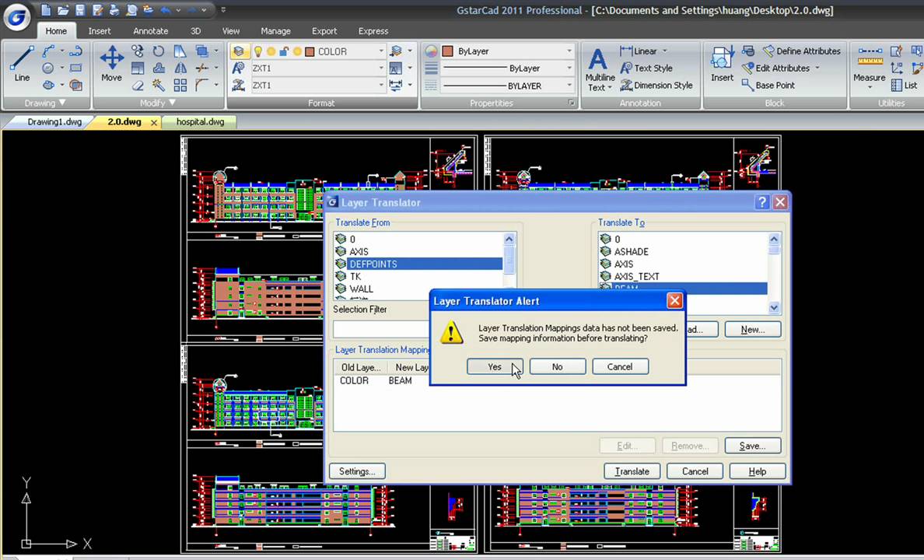924x560 pixels.
Task: Select the Array grid tool in Modify panel
Action: [180, 86]
